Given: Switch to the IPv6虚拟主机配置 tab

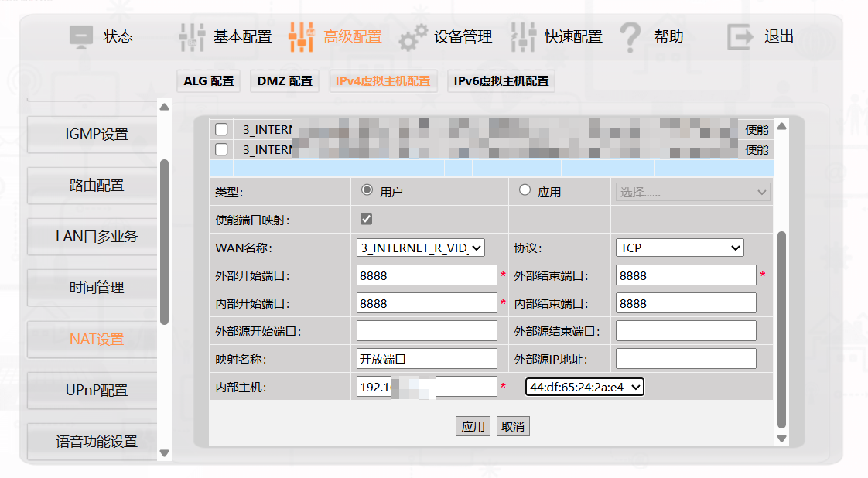Looking at the screenshot, I should (x=500, y=80).
